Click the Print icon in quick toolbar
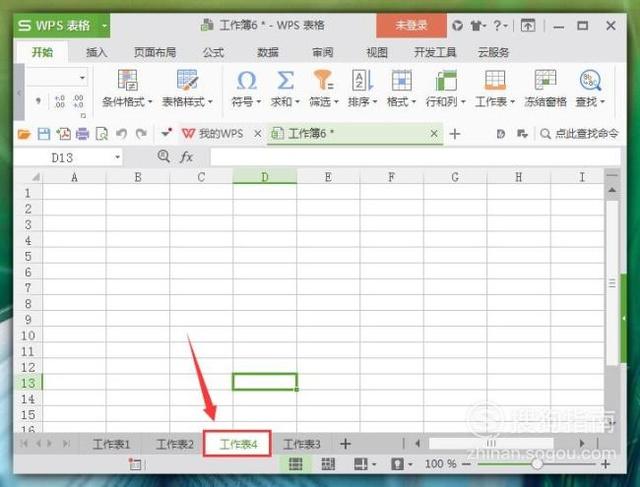 click(82, 134)
